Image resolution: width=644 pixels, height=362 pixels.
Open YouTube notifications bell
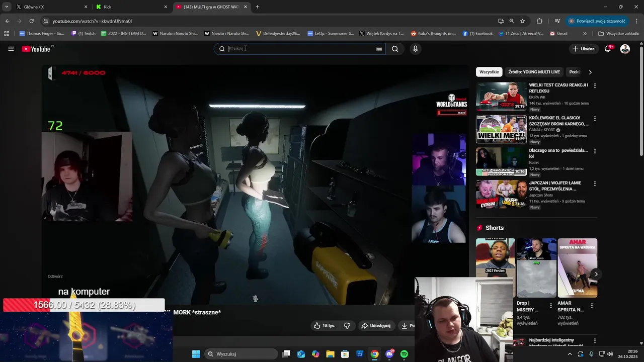pos(608,49)
